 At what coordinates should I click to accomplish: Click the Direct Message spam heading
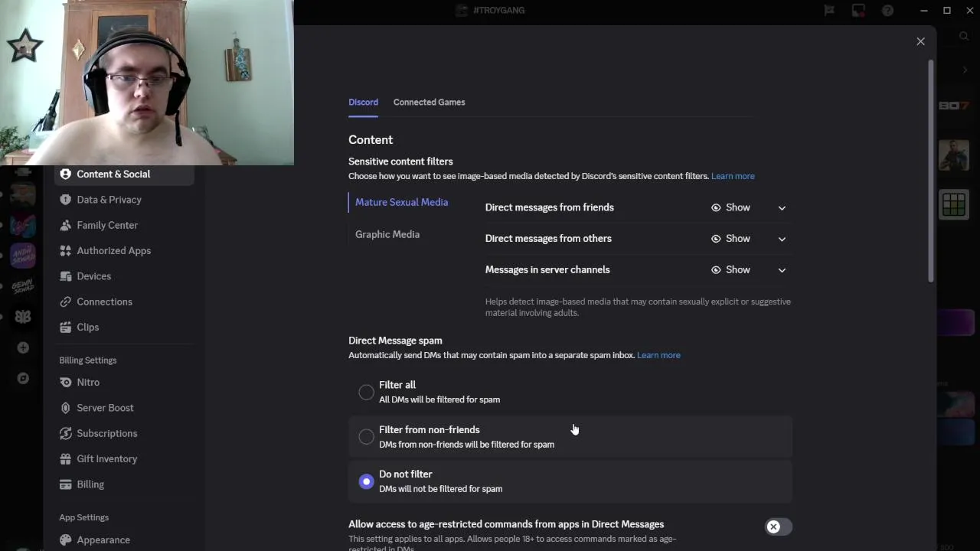[x=395, y=341]
